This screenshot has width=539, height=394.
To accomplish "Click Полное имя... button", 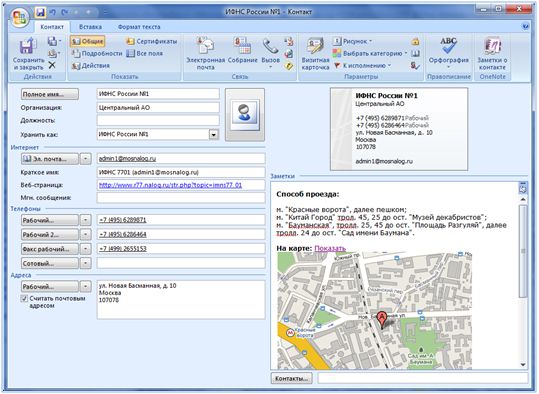I will pos(50,94).
